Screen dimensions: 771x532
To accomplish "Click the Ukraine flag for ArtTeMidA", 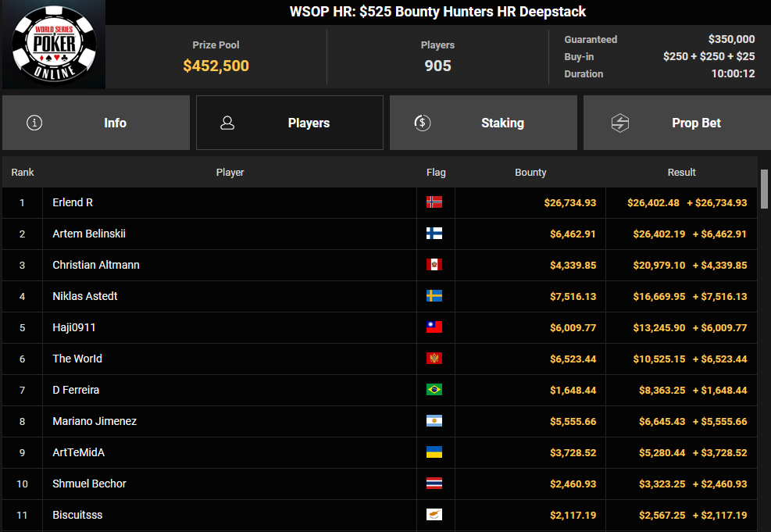I will [x=434, y=452].
